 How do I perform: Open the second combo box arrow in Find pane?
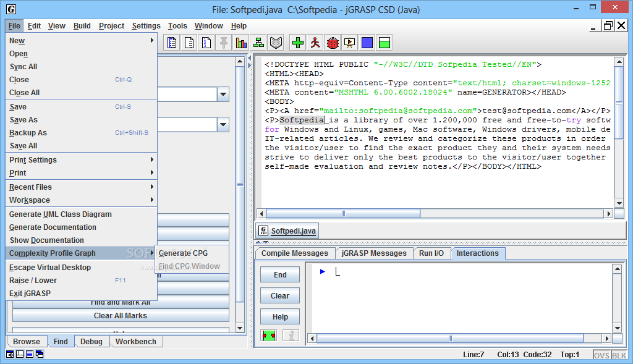tap(223, 125)
